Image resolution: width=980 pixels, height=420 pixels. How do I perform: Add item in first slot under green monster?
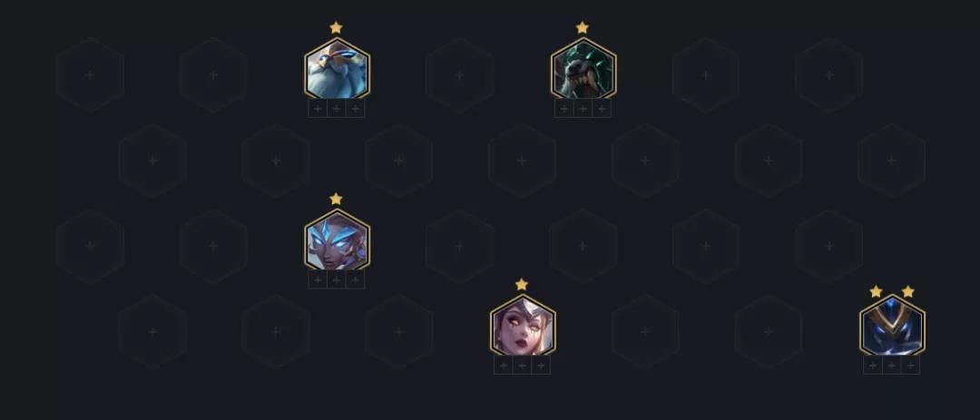click(563, 109)
